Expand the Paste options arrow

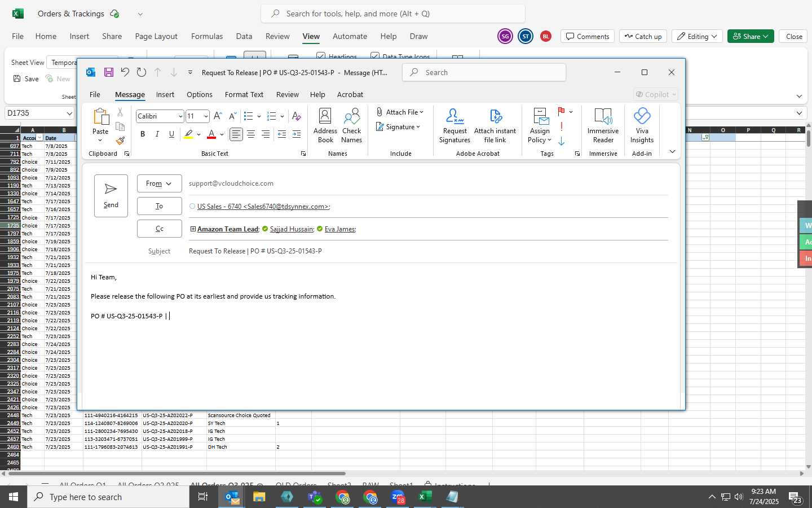(100, 140)
